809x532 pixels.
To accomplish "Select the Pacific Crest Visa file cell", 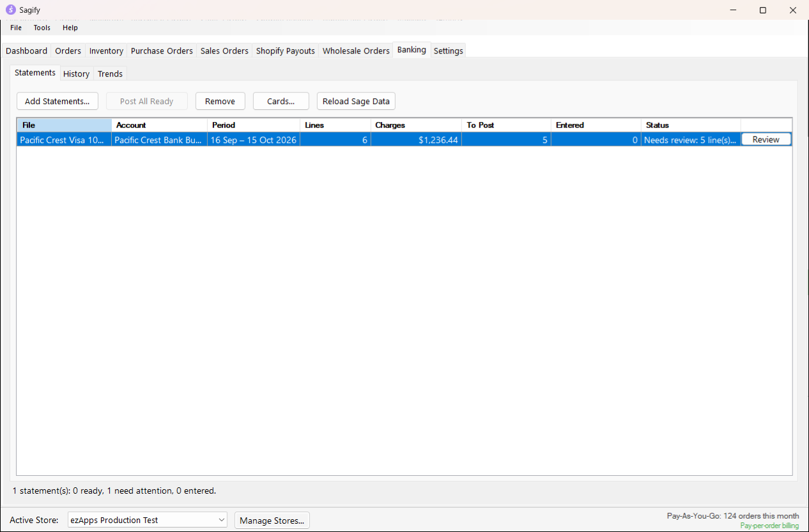I will (64, 140).
